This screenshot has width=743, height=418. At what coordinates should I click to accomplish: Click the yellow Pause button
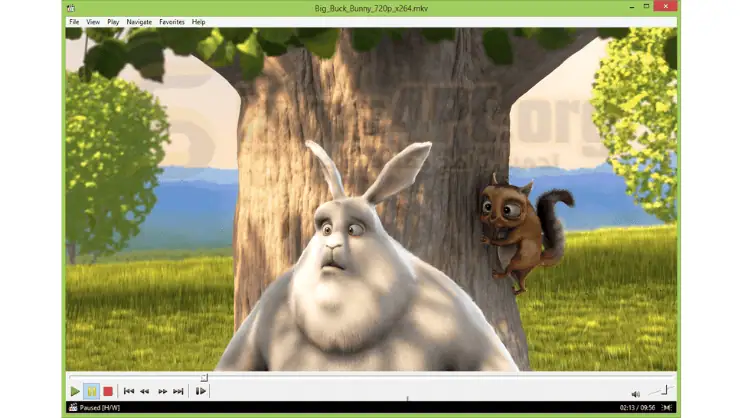pyautogui.click(x=91, y=391)
